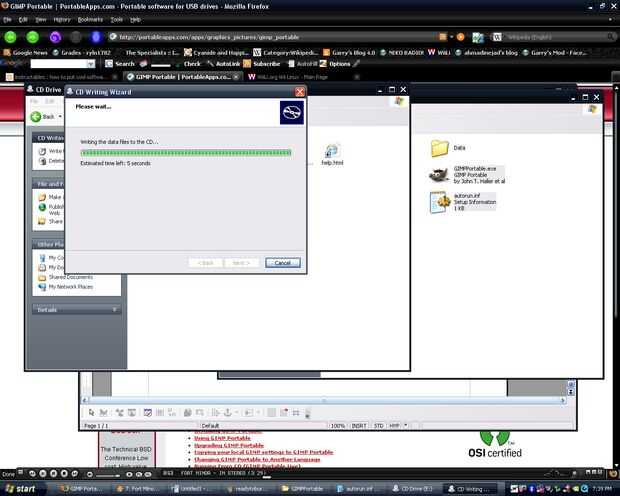Screen dimensions: 620x496
Task: Open the View menu in Firefox
Action: pos(41,19)
